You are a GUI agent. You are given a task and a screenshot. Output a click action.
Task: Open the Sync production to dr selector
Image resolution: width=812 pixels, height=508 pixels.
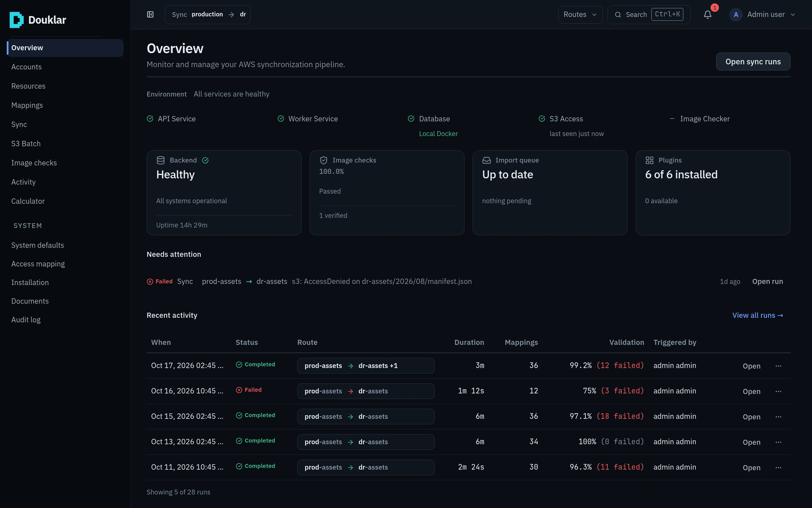208,14
